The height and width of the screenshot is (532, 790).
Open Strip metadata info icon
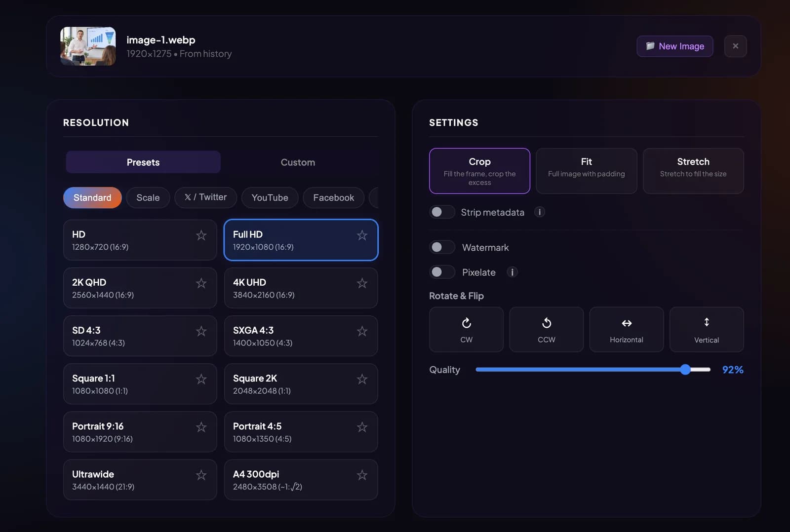540,212
